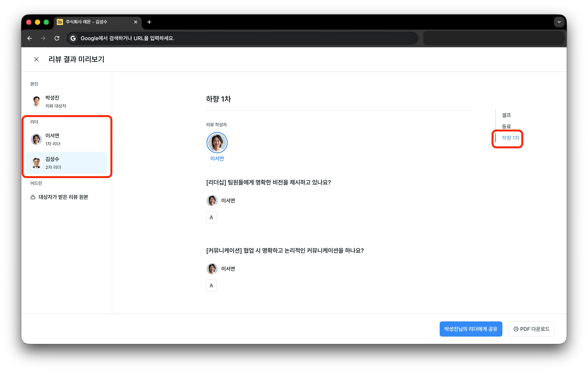Focus the address bar search field
This screenshot has width=588, height=372.
click(x=242, y=38)
